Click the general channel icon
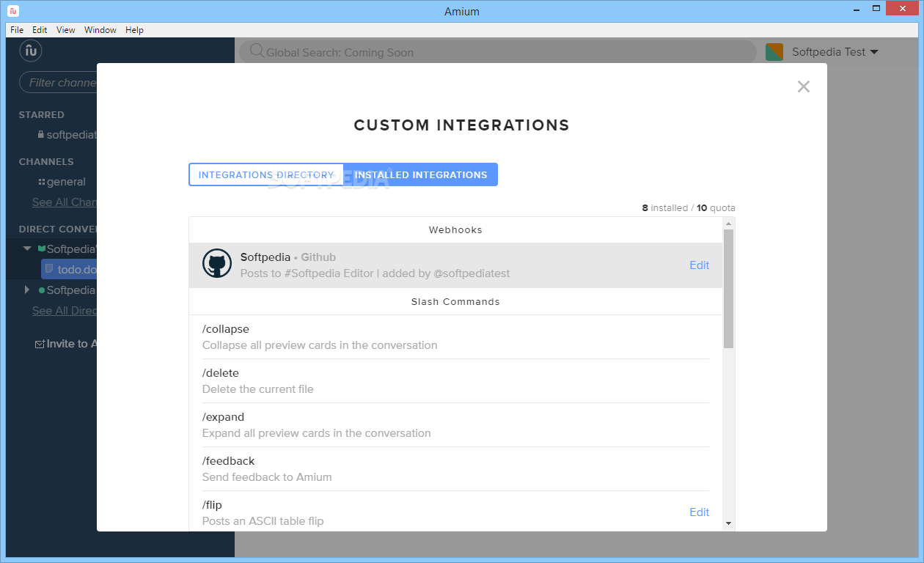The image size is (924, 563). (x=41, y=182)
